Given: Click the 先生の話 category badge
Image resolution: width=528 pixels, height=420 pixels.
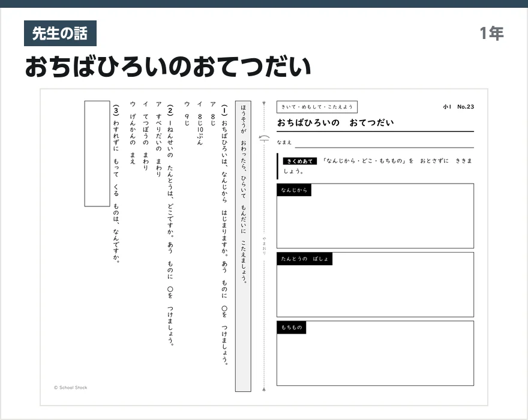Looking at the screenshot, I should [60, 34].
